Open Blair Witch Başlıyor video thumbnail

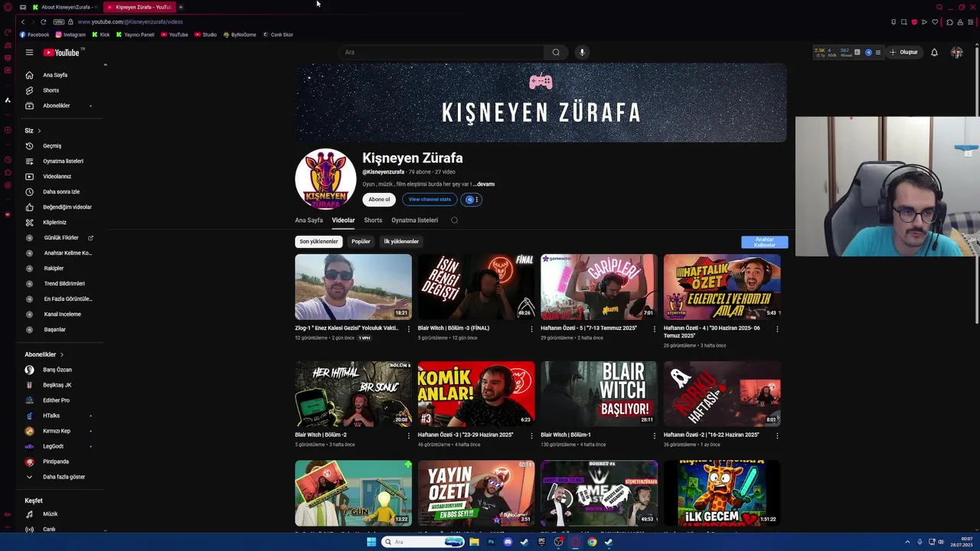tap(599, 393)
